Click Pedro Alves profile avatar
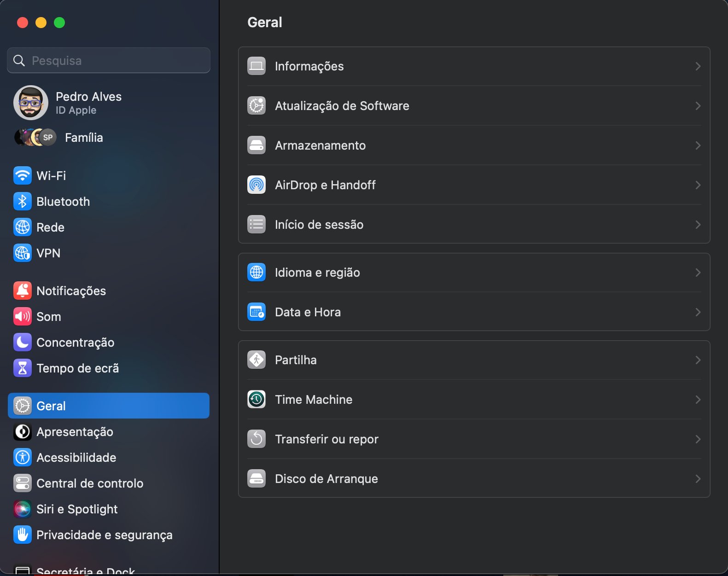 [31, 103]
